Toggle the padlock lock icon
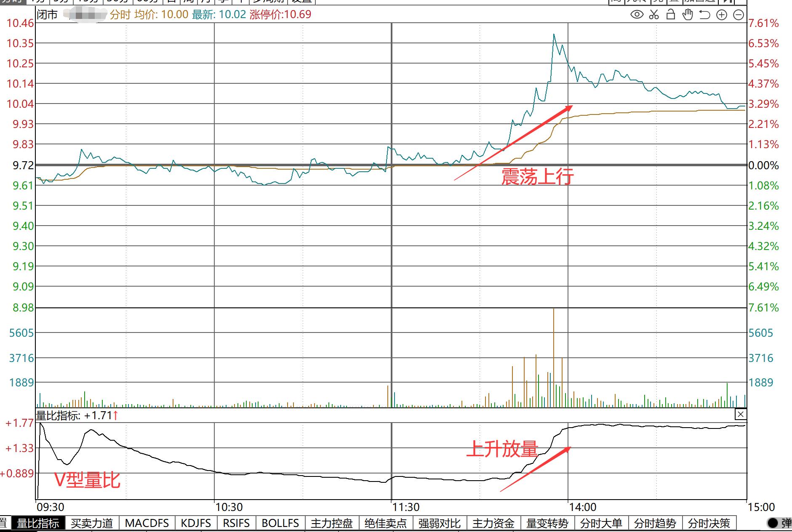This screenshot has width=792, height=532. coord(671,15)
